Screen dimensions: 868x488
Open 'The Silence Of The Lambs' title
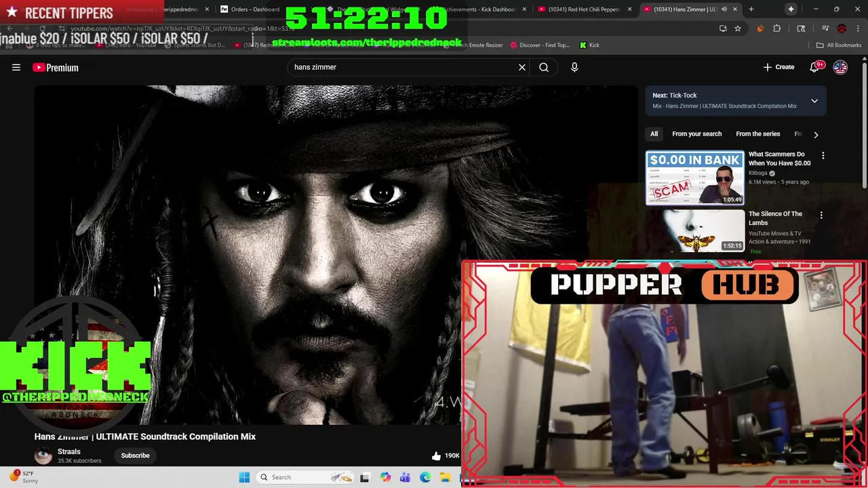click(775, 218)
